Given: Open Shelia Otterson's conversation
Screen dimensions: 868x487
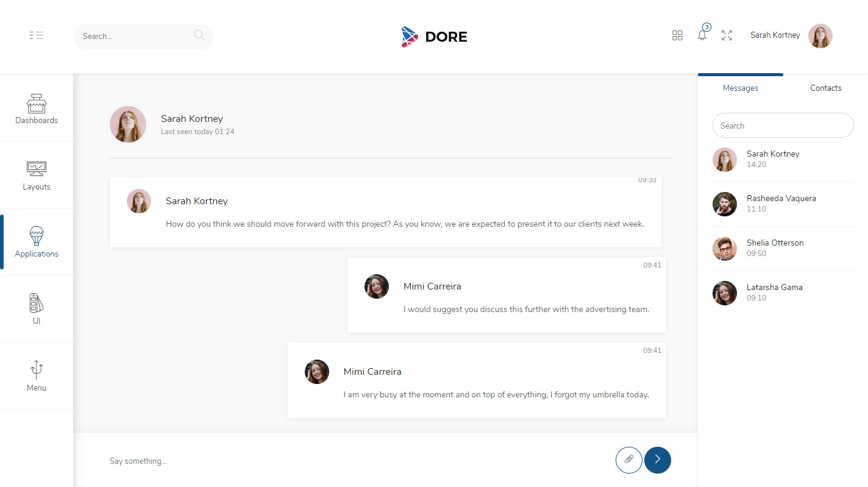Looking at the screenshot, I should click(775, 248).
